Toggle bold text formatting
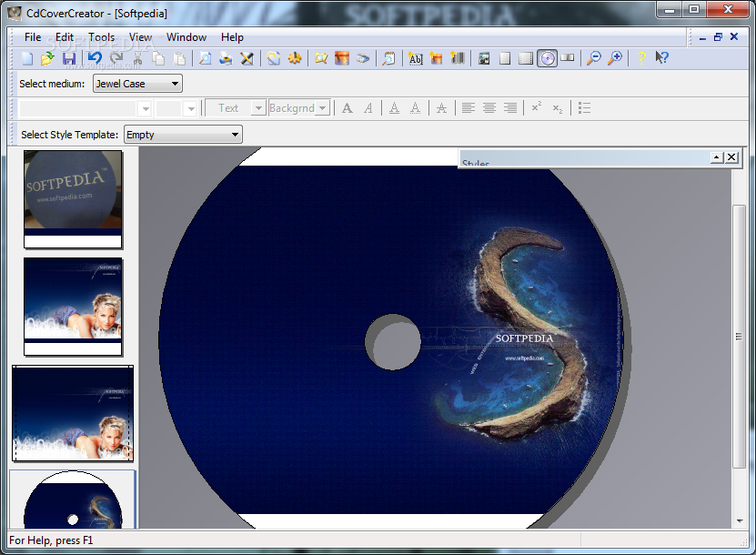 pos(348,108)
